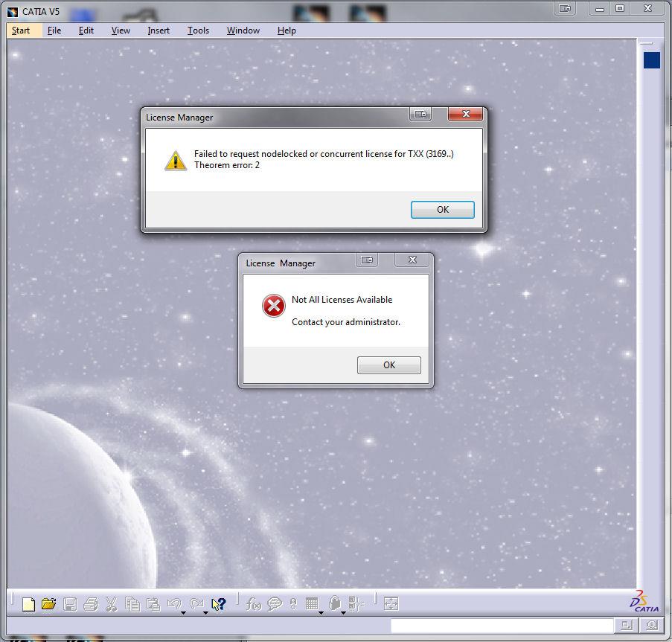This screenshot has width=672, height=642.
Task: Expand the Lock tool dropdown arrow
Action: pyautogui.click(x=343, y=613)
